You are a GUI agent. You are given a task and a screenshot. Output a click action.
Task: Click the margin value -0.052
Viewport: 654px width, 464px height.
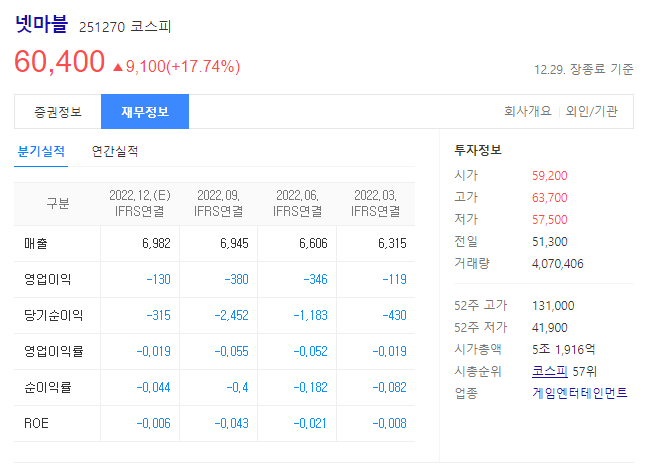point(310,351)
